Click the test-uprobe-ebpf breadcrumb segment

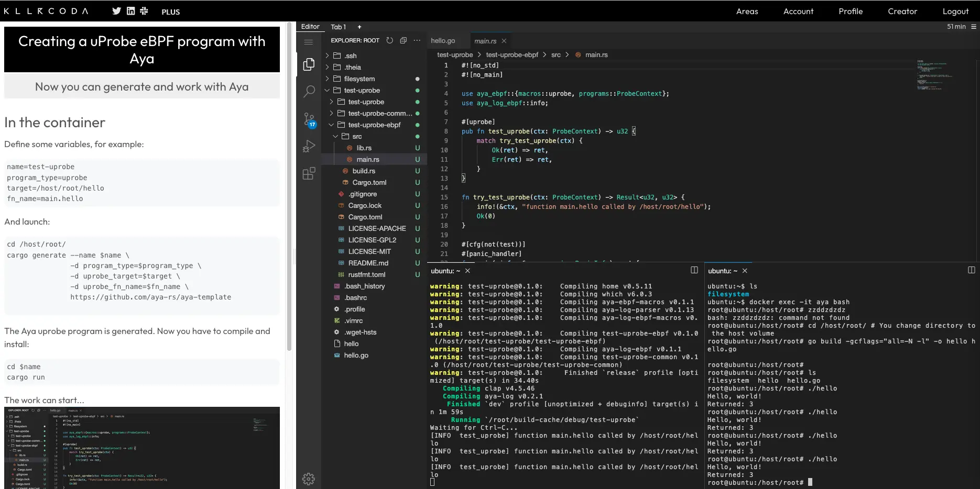click(512, 54)
